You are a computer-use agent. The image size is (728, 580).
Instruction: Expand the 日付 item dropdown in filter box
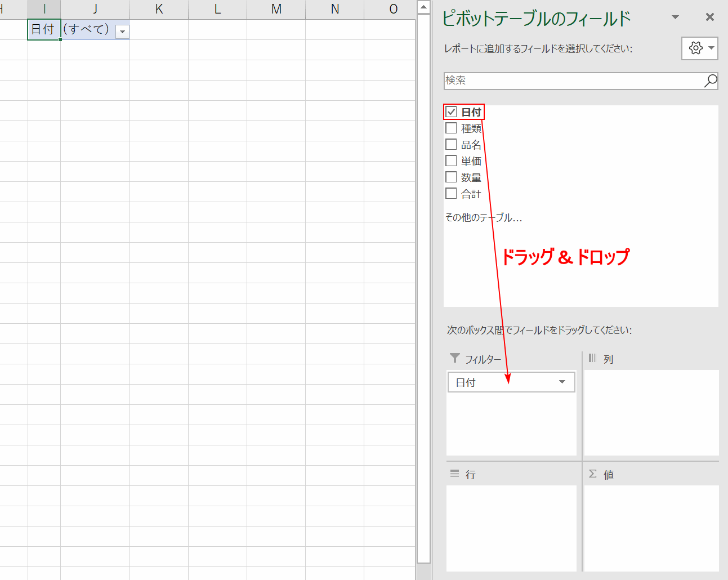point(562,382)
